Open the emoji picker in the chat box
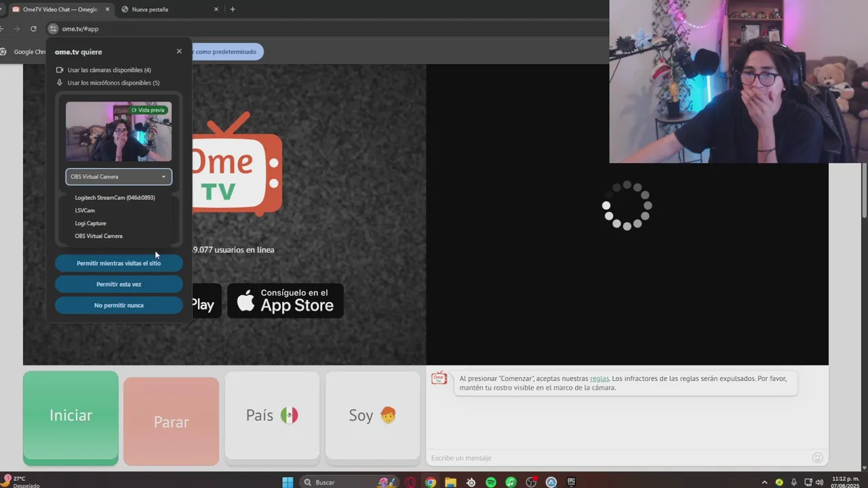 pos(818,457)
